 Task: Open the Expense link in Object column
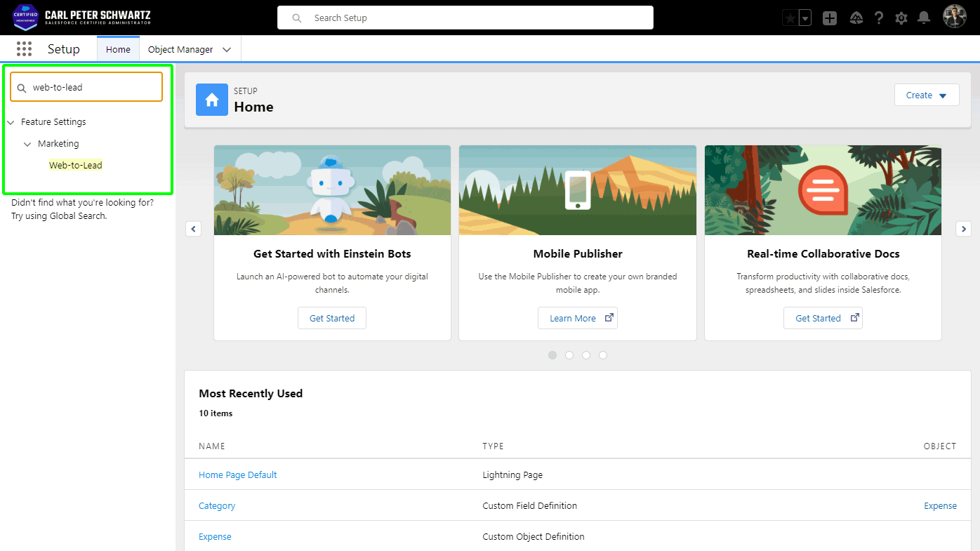(x=941, y=506)
